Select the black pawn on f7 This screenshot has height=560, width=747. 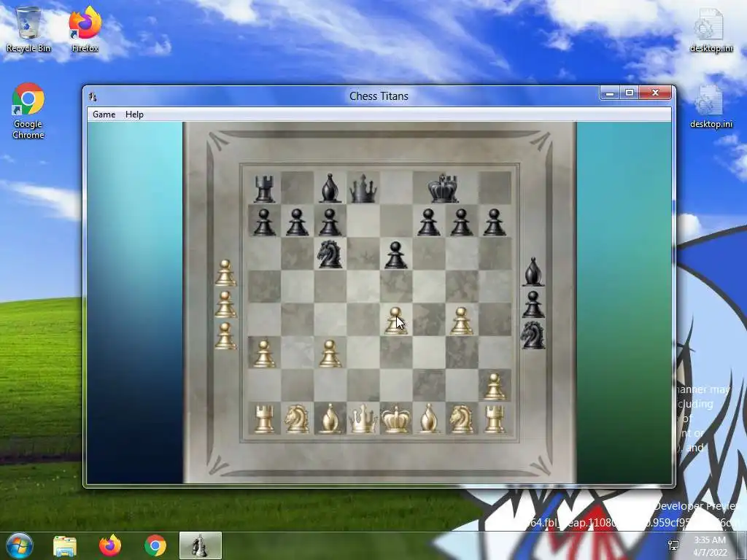429,222
